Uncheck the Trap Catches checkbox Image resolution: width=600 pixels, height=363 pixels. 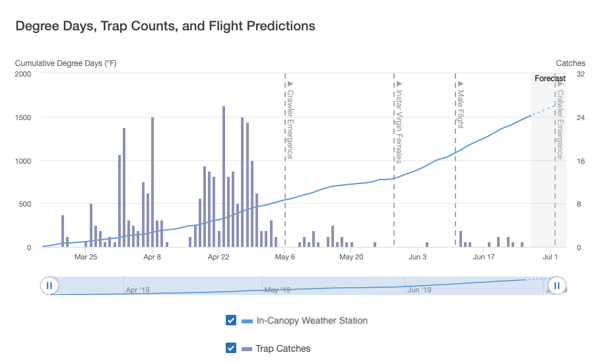click(x=231, y=348)
